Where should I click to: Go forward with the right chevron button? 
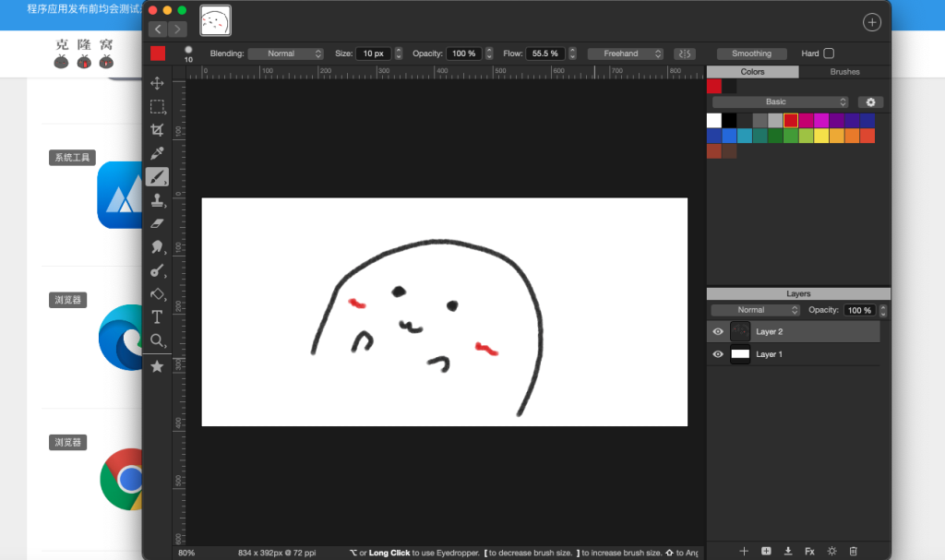pyautogui.click(x=177, y=29)
